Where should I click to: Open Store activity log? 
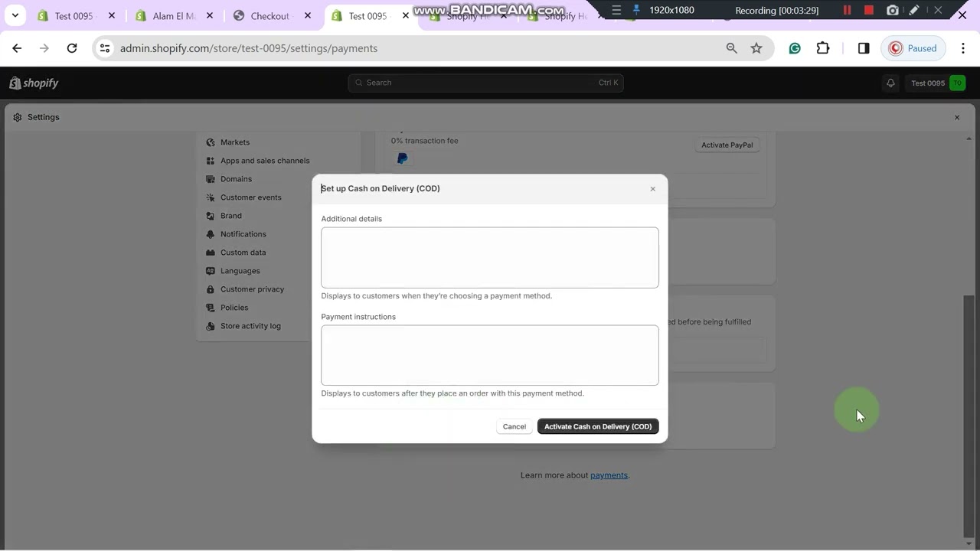[250, 326]
